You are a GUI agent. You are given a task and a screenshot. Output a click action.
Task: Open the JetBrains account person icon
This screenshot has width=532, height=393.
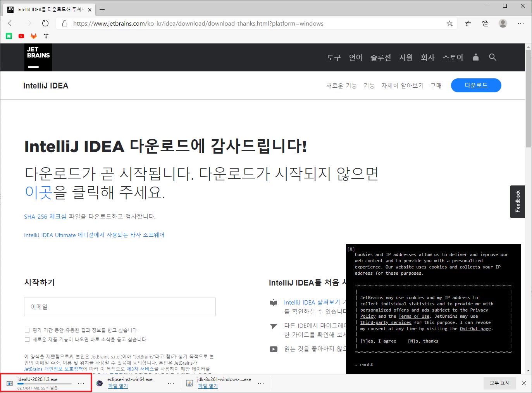(476, 57)
